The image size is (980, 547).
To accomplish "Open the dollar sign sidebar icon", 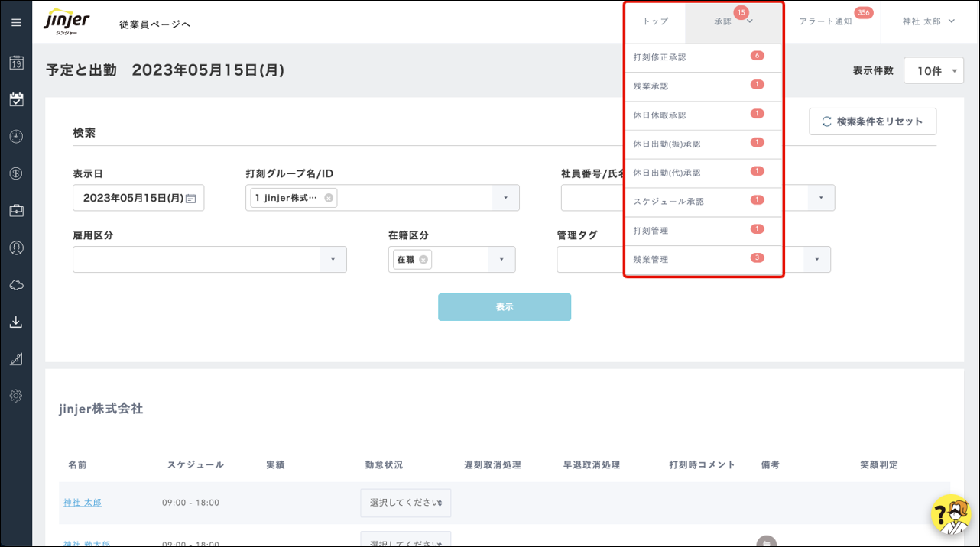I will click(16, 173).
